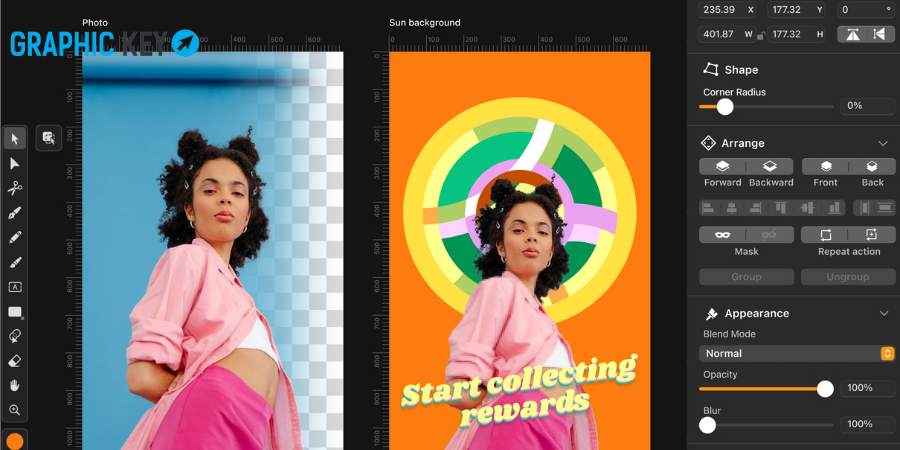Click the Photo artboard title
Viewport: 900px width, 450px height.
(x=95, y=23)
